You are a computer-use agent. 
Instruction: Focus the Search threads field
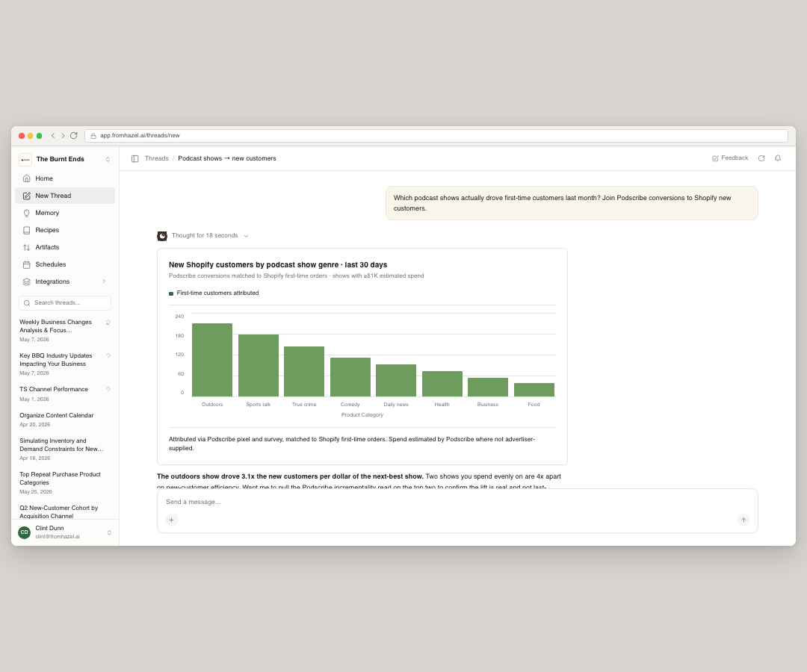point(65,303)
